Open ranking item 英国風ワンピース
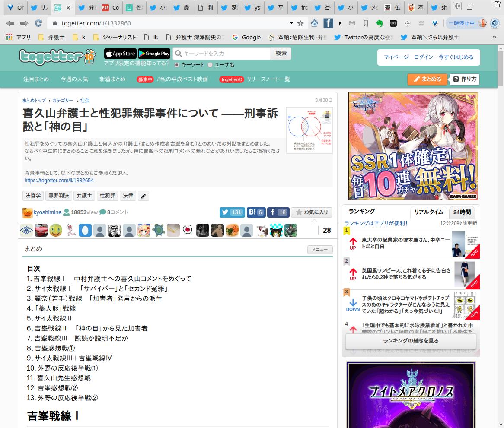Viewport: 504px width, 428px height. (406, 273)
